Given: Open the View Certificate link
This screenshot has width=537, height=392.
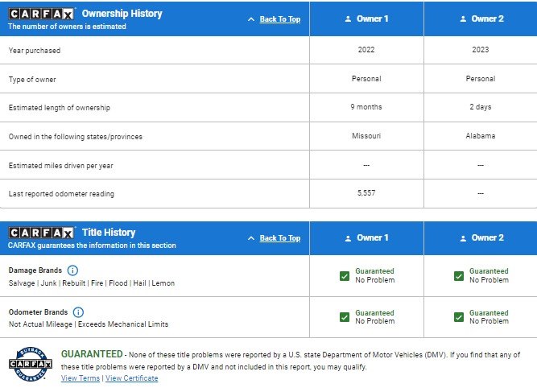Looking at the screenshot, I should [132, 378].
